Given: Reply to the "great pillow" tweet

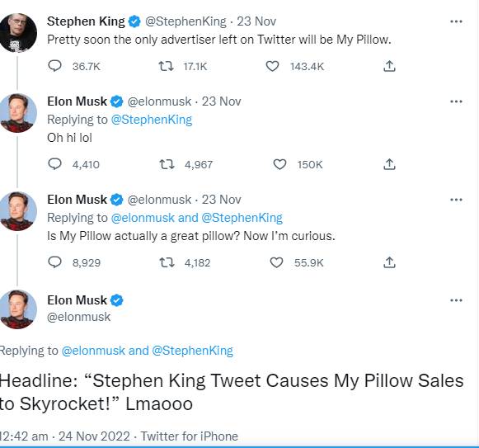Looking at the screenshot, I should click(55, 262).
